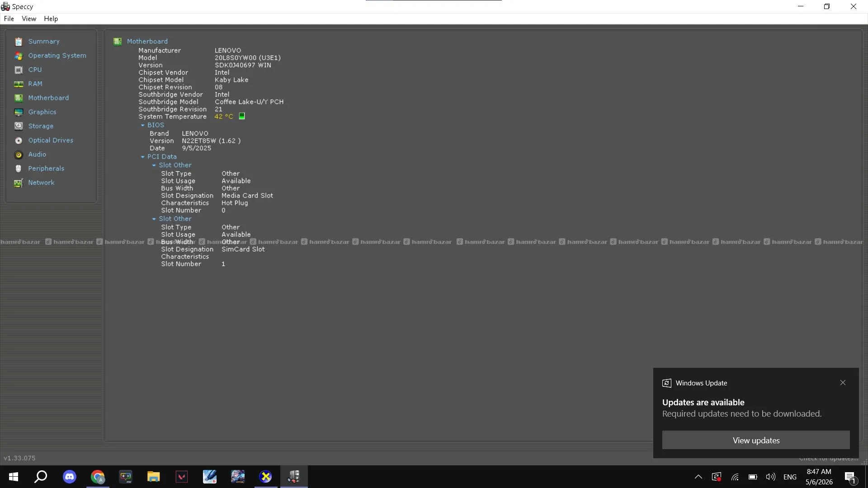Click the v1.33.075 version label

click(x=19, y=458)
